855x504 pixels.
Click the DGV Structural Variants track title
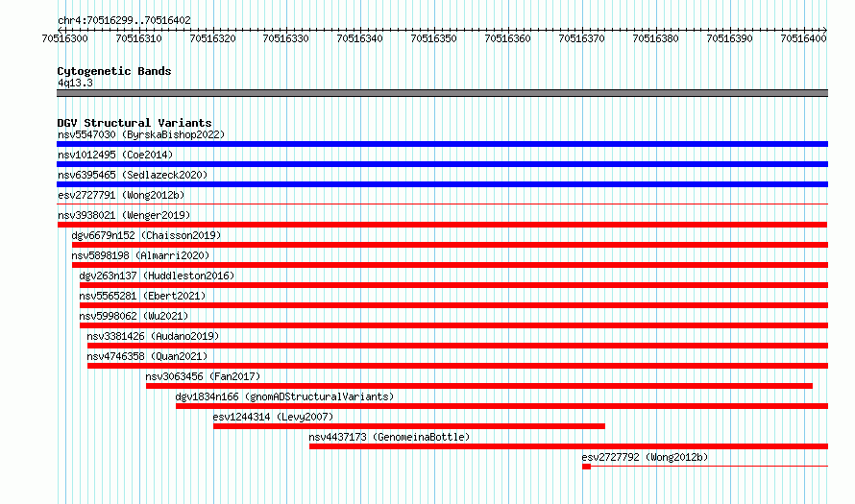(134, 123)
